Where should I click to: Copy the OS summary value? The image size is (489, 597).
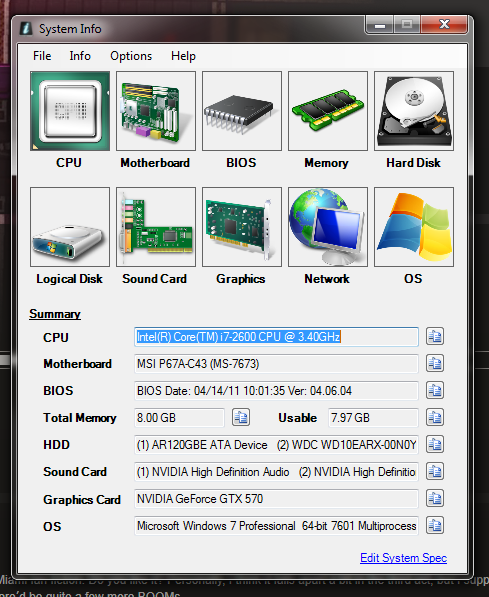[435, 526]
